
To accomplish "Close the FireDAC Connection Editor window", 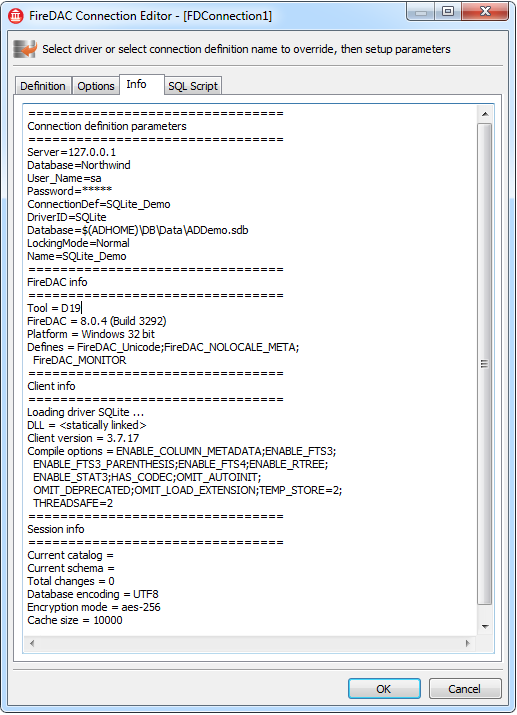I will click(485, 11).
